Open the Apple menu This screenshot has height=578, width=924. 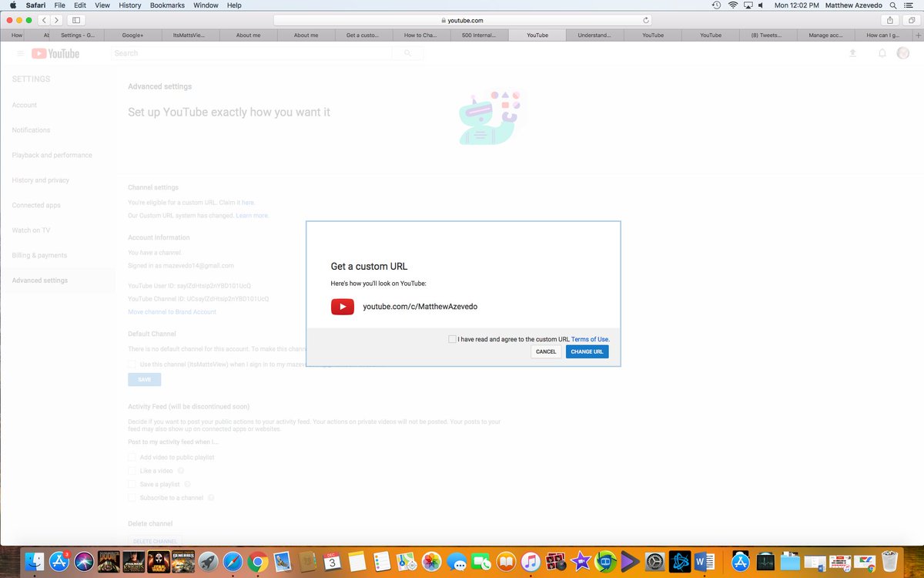(x=12, y=5)
